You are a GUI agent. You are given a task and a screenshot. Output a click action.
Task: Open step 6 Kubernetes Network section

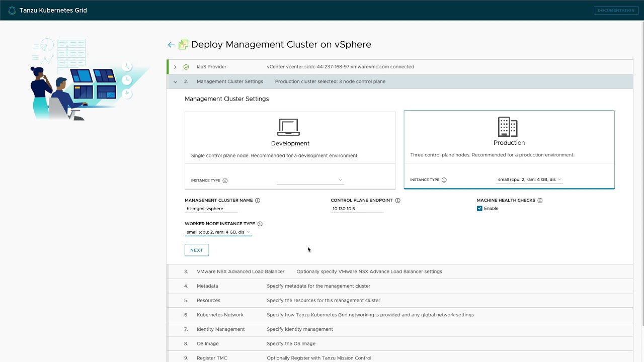[x=400, y=315]
